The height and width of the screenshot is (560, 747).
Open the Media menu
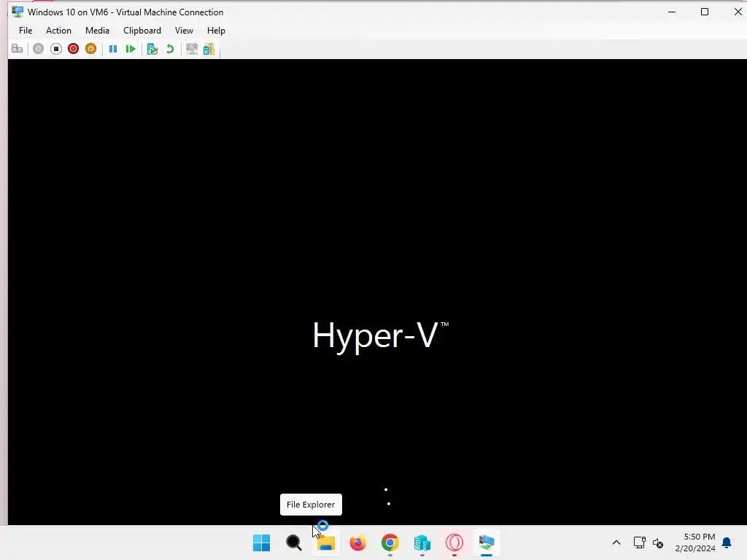(x=97, y=31)
